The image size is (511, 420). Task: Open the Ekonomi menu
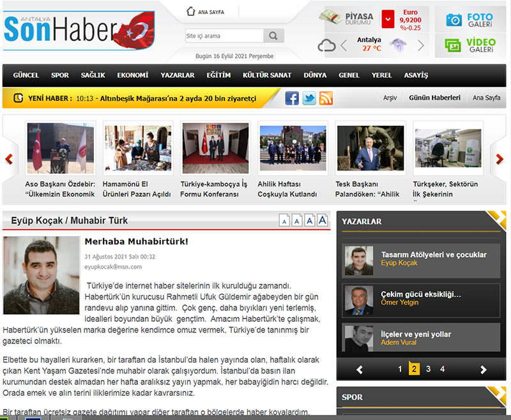[133, 75]
